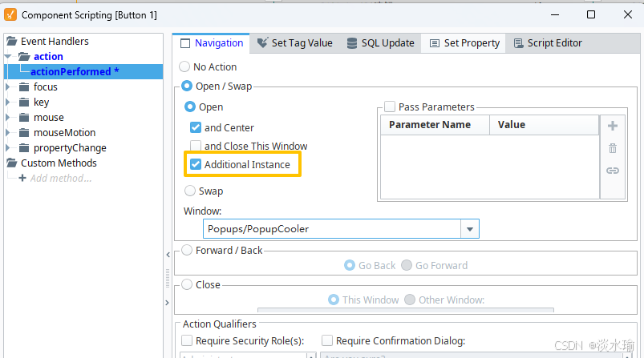Click the SQL Update database icon
This screenshot has width=644, height=358.
[352, 43]
